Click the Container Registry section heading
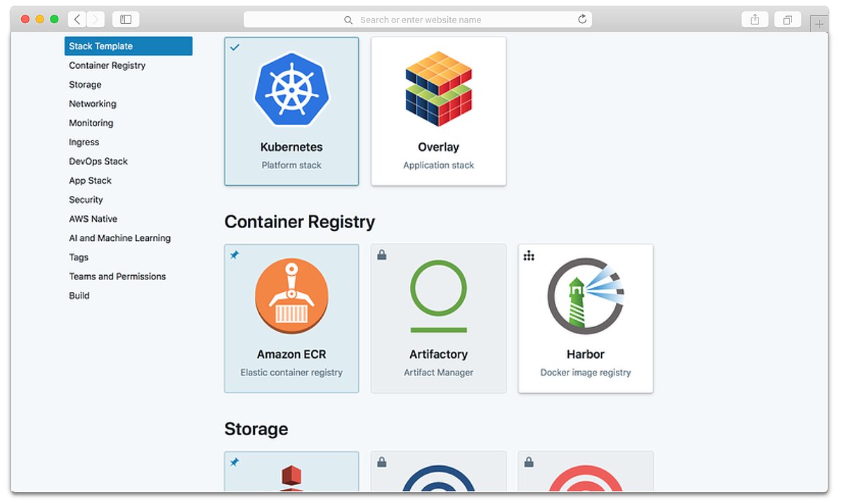The height and width of the screenshot is (504, 842). [300, 222]
